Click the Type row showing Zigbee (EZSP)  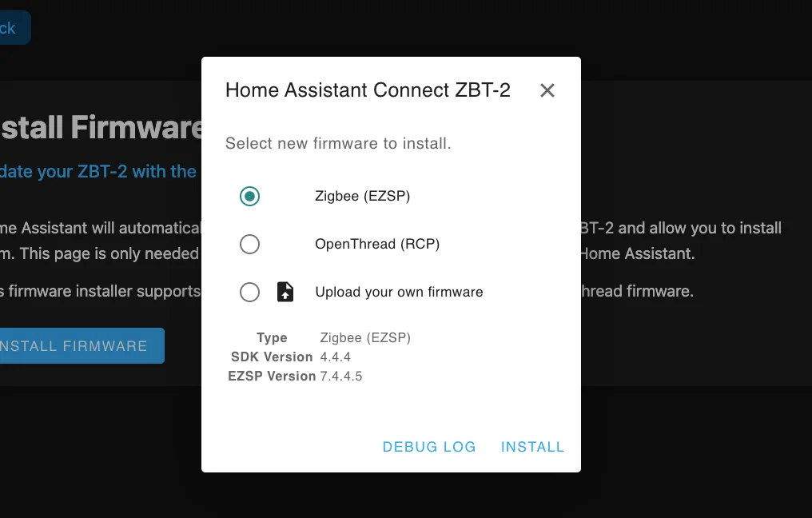coord(365,337)
